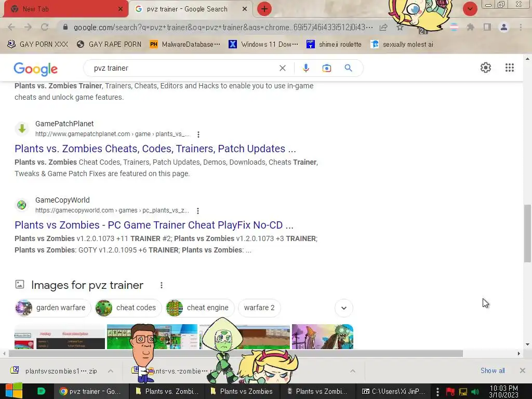Toggle the Chrome side panel icon
This screenshot has width=532, height=399.
(487, 27)
